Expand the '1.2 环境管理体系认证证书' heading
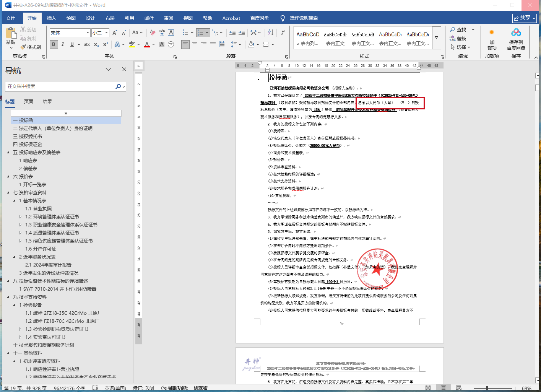541x392 pixels. [x=21, y=217]
